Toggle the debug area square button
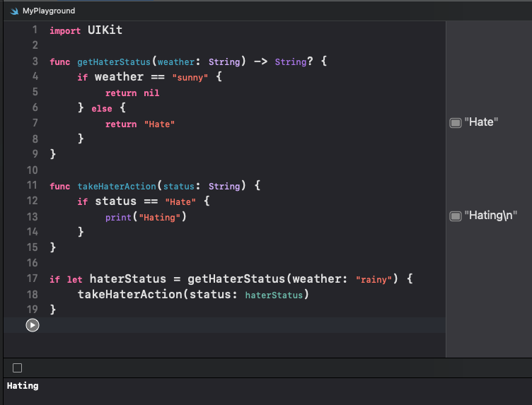The height and width of the screenshot is (405, 532). tap(17, 368)
